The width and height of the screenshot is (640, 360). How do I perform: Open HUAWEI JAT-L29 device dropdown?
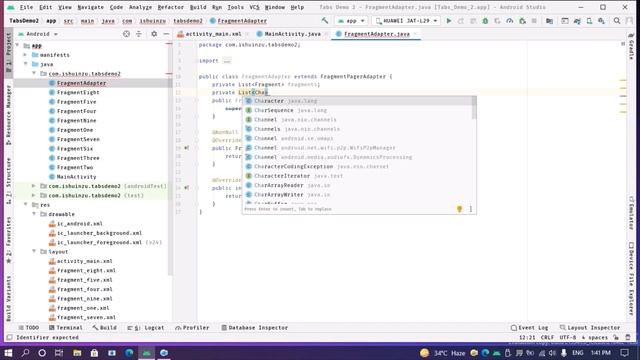click(406, 20)
